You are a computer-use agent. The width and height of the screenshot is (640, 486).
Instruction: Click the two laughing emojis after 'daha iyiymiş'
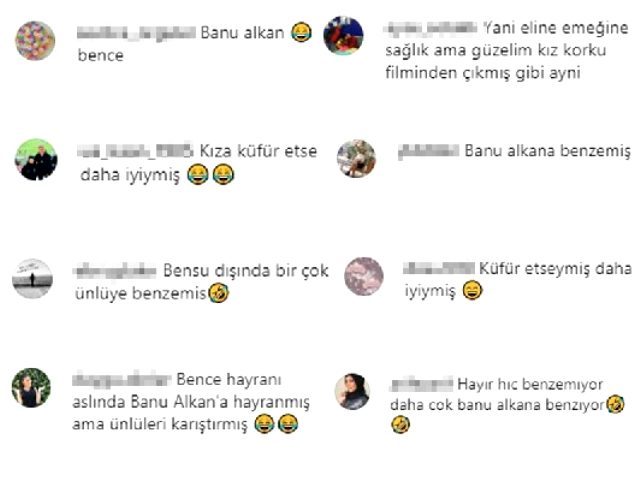pyautogui.click(x=211, y=175)
